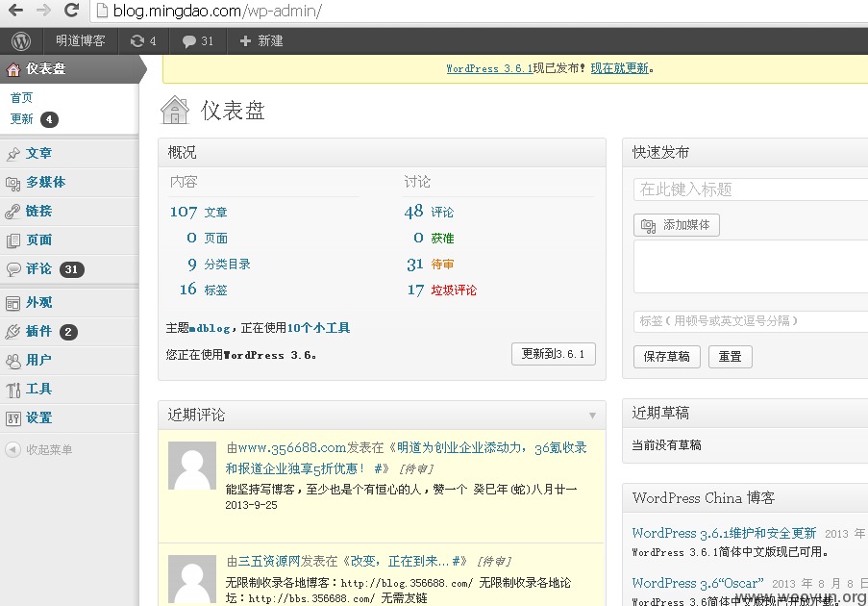
Task: Click 保存草稿 button
Action: [x=666, y=357]
